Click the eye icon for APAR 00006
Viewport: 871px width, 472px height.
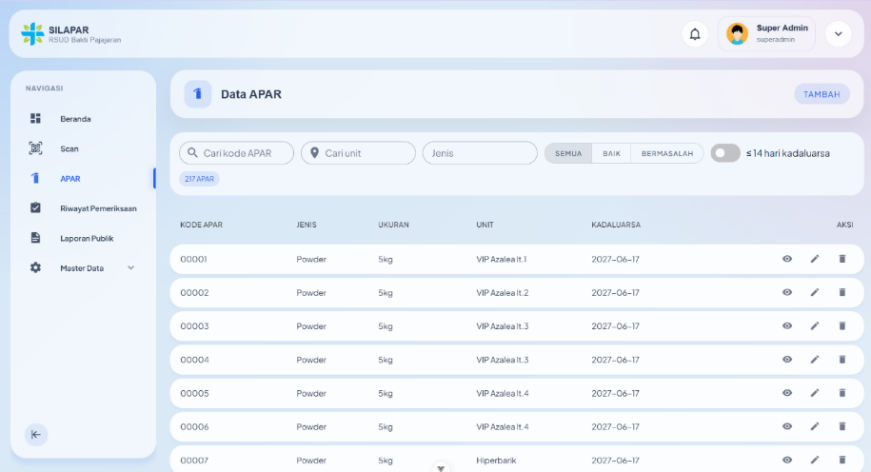787,426
